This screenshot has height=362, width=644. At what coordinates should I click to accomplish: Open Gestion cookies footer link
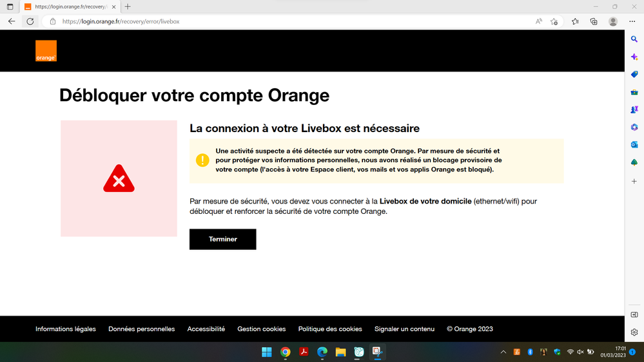pyautogui.click(x=261, y=329)
